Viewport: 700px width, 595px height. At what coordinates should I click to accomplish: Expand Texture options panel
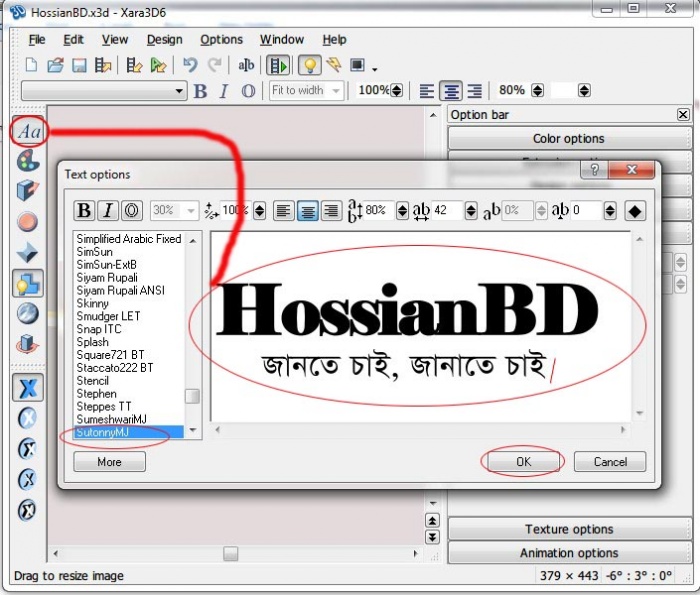tap(569, 529)
